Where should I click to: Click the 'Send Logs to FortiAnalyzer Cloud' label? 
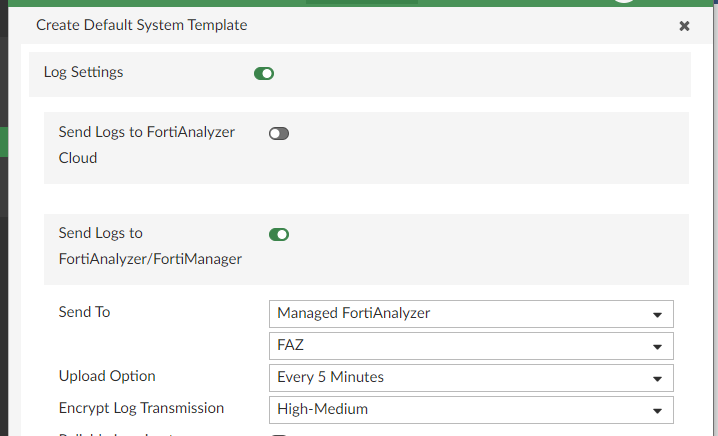coord(147,145)
